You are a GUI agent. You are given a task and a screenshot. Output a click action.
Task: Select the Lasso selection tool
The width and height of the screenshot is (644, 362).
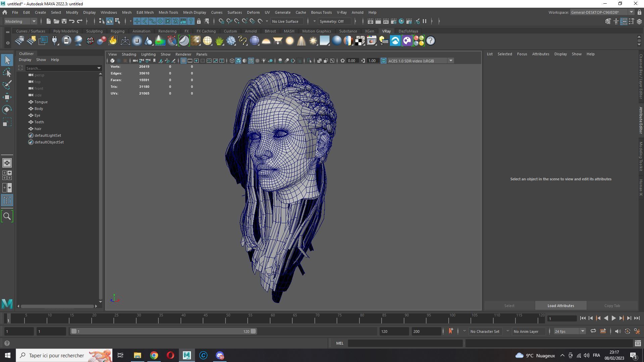click(x=7, y=73)
